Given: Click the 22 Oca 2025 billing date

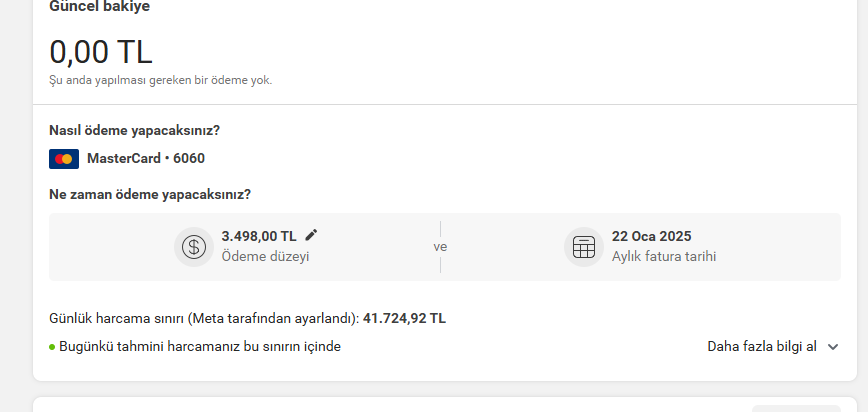Looking at the screenshot, I should pyautogui.click(x=652, y=236).
